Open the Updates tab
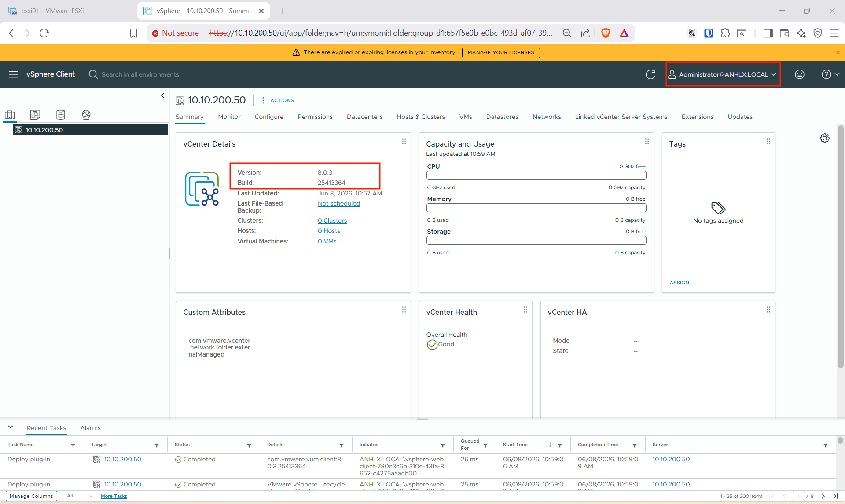This screenshot has height=504, width=845. [740, 117]
